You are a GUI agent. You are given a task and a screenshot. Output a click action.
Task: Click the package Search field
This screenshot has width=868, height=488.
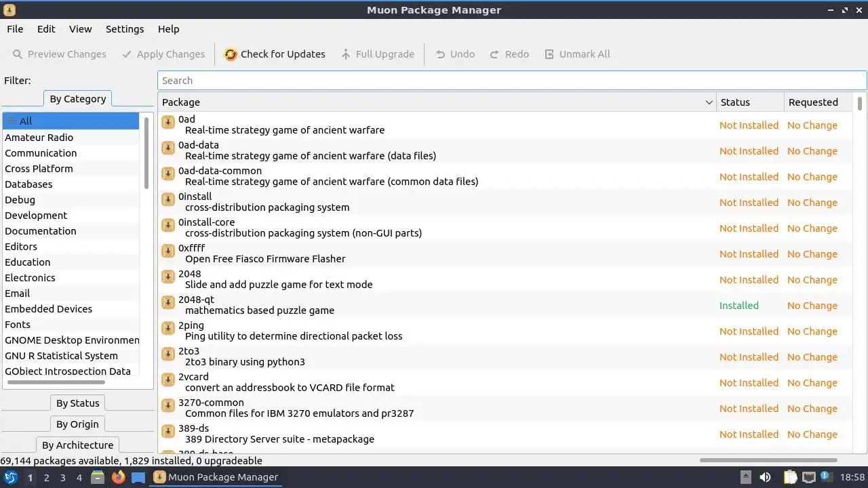tap(512, 81)
